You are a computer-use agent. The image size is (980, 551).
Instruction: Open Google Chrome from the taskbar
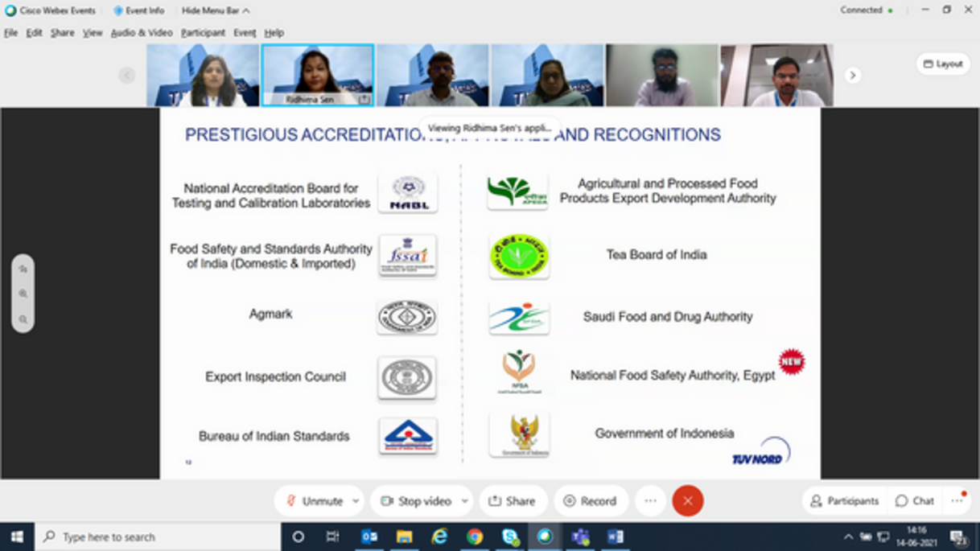pos(475,537)
